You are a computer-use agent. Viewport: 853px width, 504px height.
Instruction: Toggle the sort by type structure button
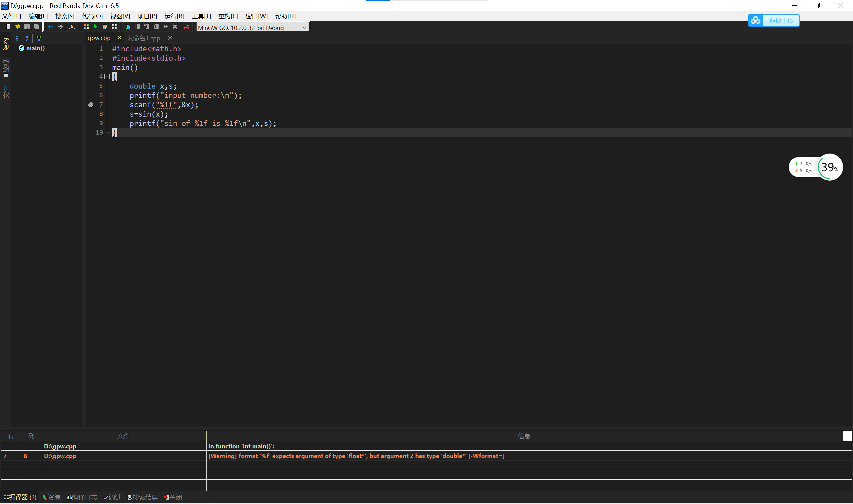16,38
